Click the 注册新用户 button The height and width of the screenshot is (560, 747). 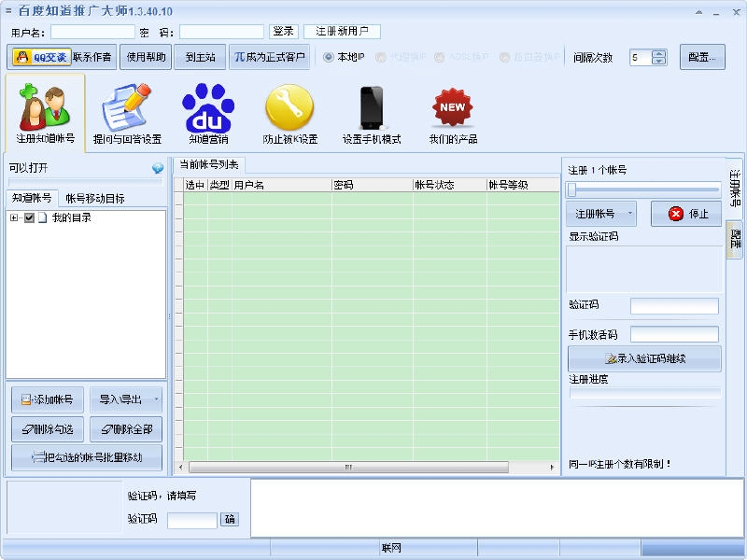(342, 32)
